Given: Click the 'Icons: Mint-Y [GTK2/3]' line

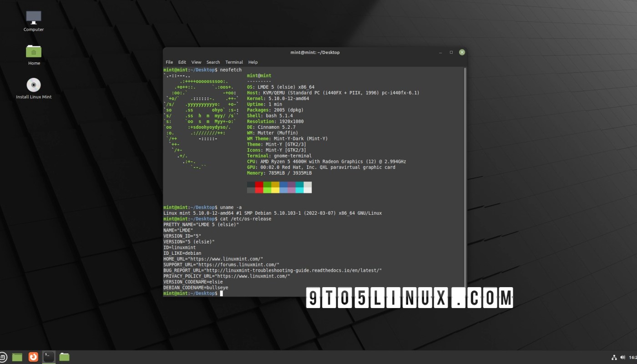Looking at the screenshot, I should click(276, 150).
